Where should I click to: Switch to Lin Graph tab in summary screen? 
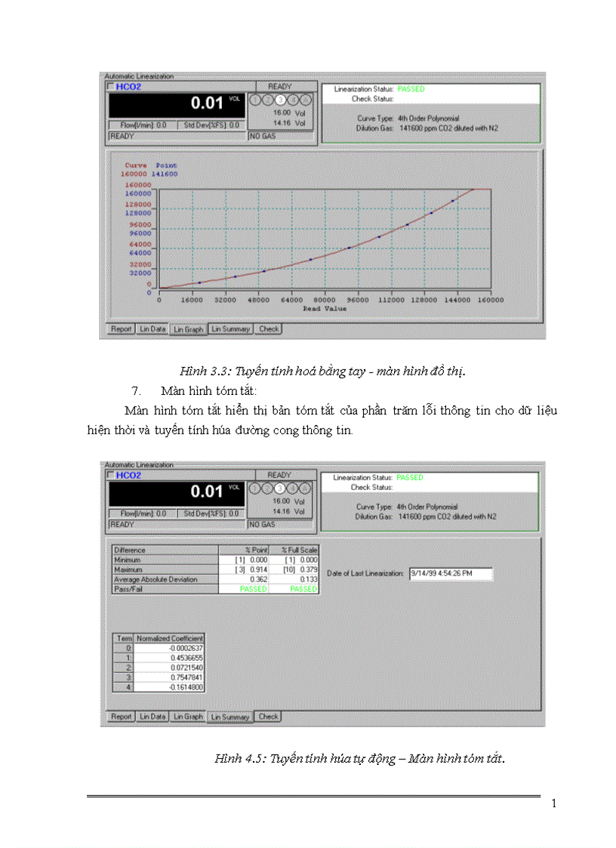[x=188, y=717]
